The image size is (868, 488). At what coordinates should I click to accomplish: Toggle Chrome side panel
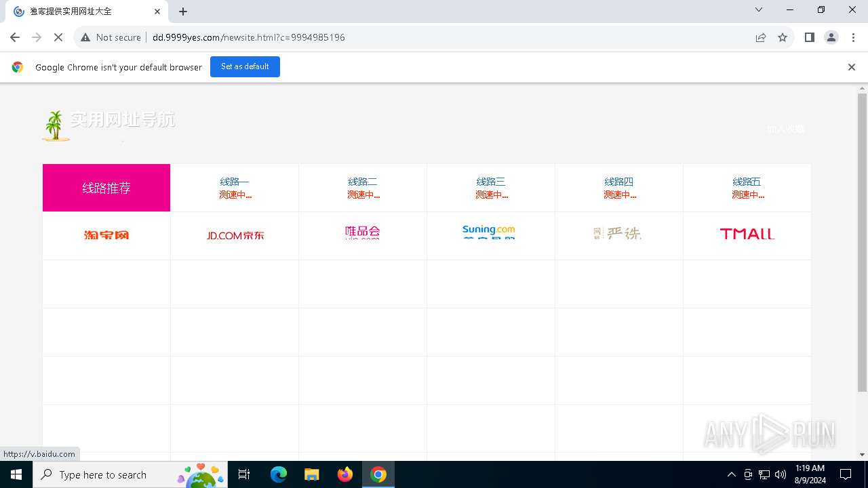[809, 37]
